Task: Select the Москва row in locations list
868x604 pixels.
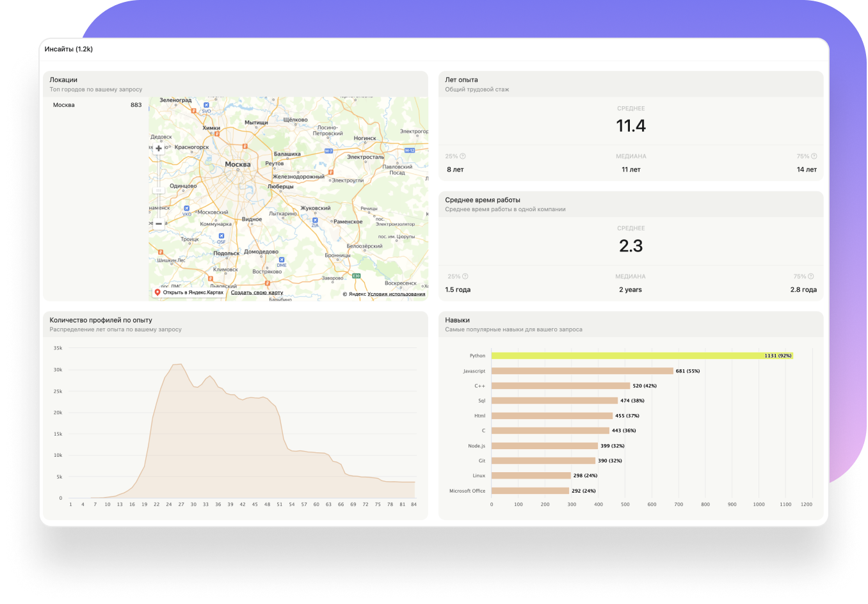Action: 97,105
